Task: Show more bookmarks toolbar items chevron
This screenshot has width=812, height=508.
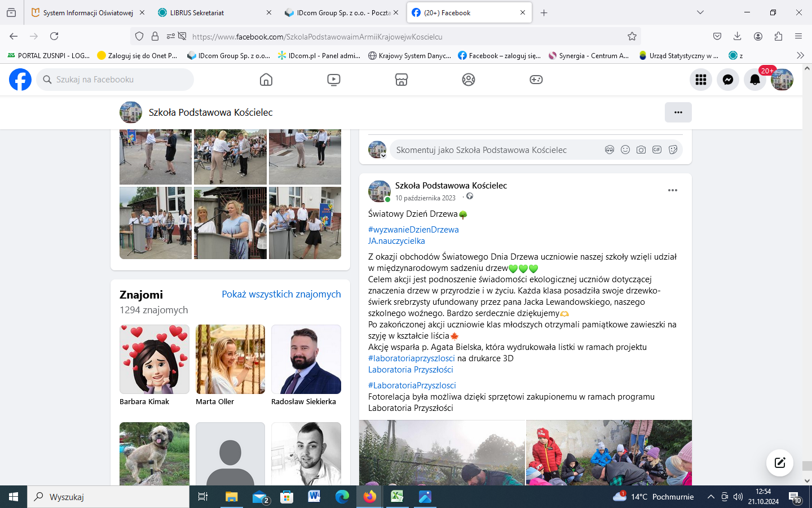Action: click(x=800, y=55)
